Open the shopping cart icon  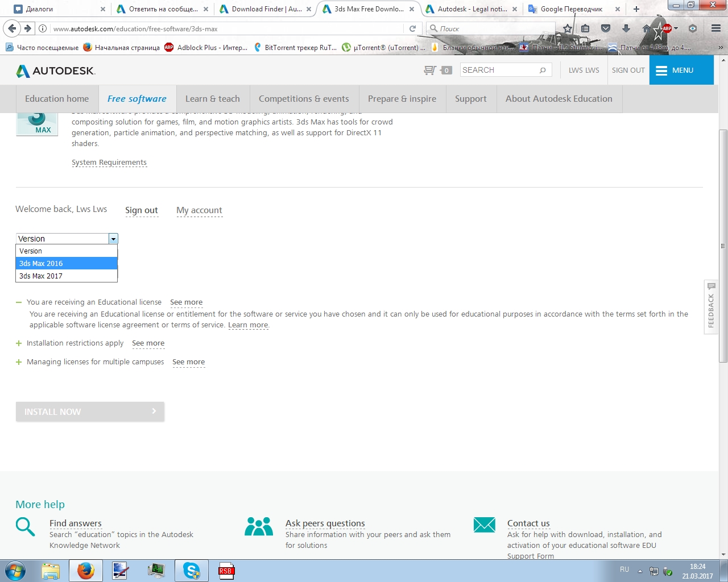[x=431, y=70]
